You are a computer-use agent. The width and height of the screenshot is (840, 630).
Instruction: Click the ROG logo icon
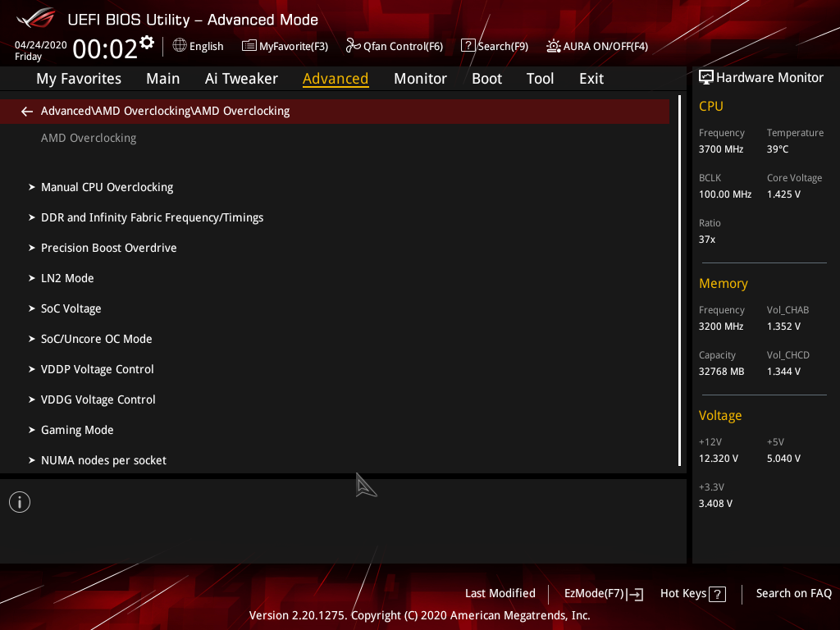coord(36,18)
